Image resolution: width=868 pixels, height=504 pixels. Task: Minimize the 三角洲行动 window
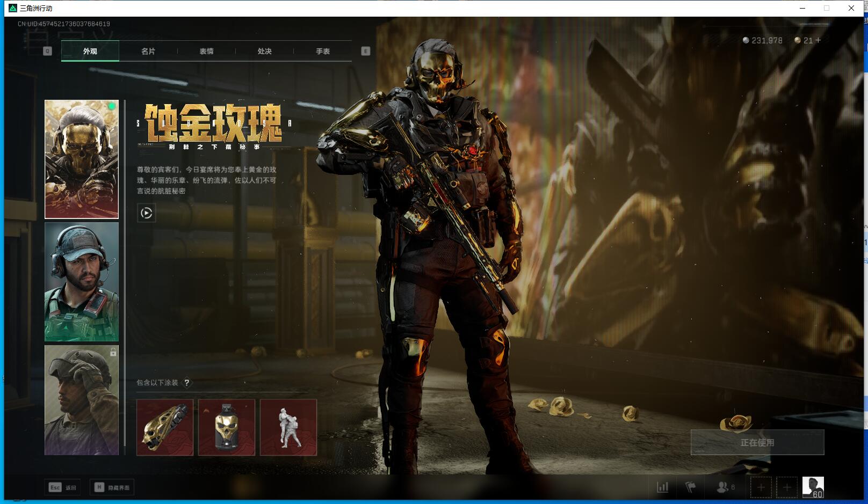click(802, 8)
